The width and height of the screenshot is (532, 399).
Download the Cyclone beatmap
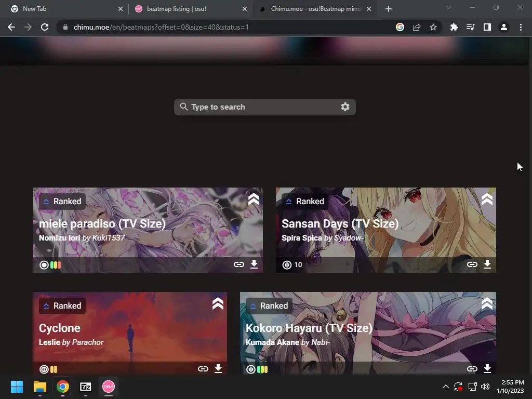pos(218,368)
